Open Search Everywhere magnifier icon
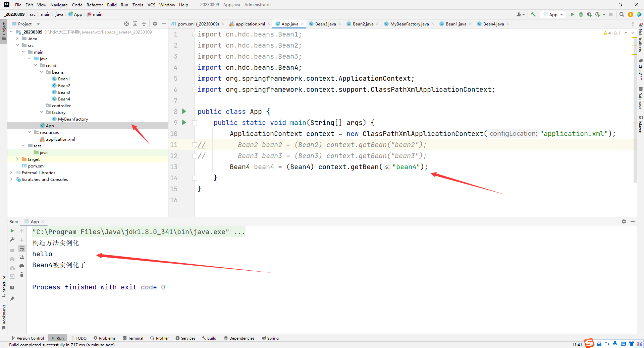 pos(622,14)
